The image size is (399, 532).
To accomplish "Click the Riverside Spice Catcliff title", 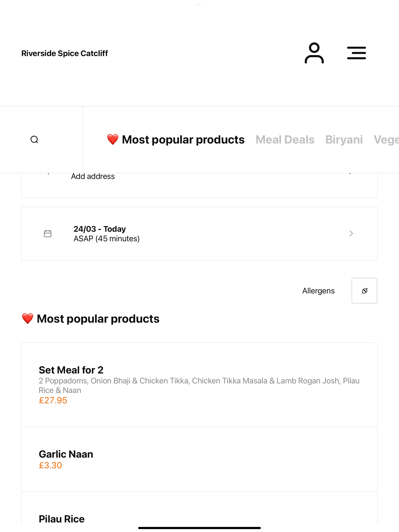I will [64, 53].
